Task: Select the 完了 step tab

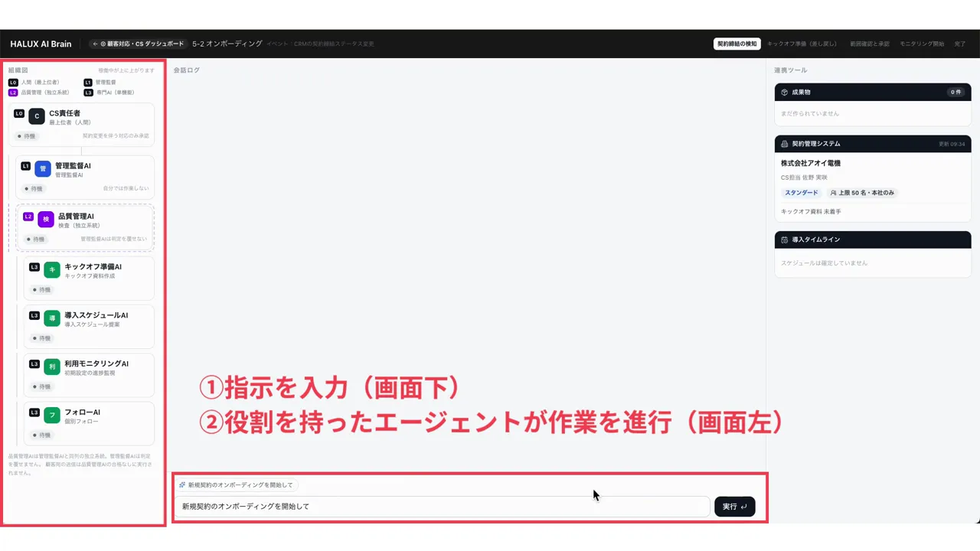Action: click(960, 44)
